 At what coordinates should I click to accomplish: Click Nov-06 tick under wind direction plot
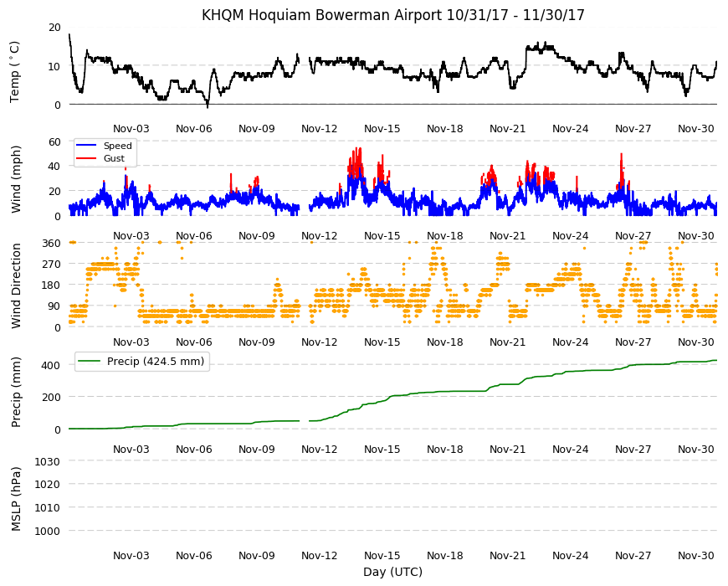tap(193, 342)
